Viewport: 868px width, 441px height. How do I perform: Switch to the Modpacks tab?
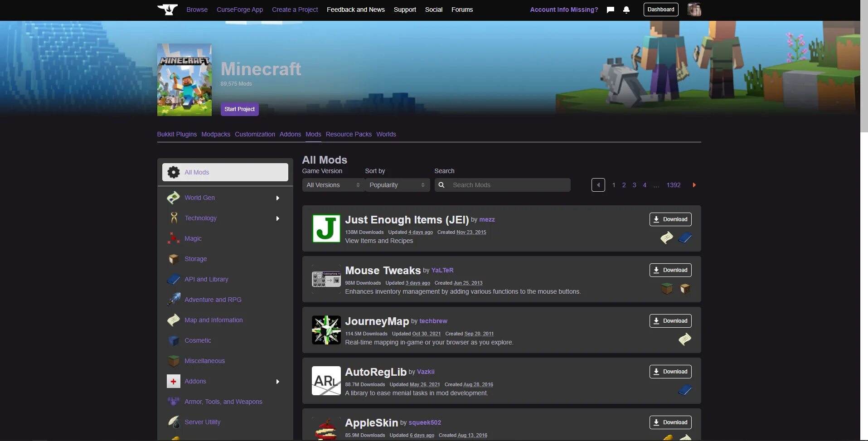[x=216, y=134]
